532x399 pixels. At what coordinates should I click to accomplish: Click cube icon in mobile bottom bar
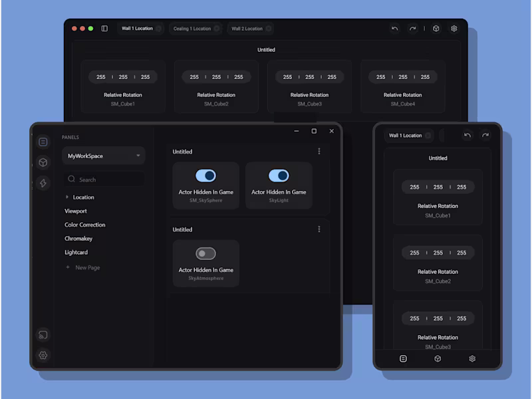coord(438,358)
